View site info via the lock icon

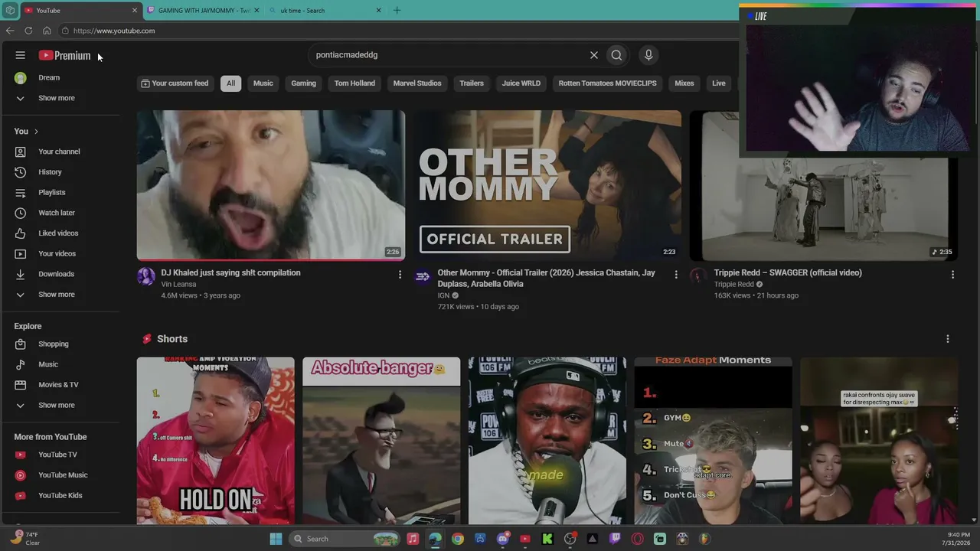(x=66, y=31)
